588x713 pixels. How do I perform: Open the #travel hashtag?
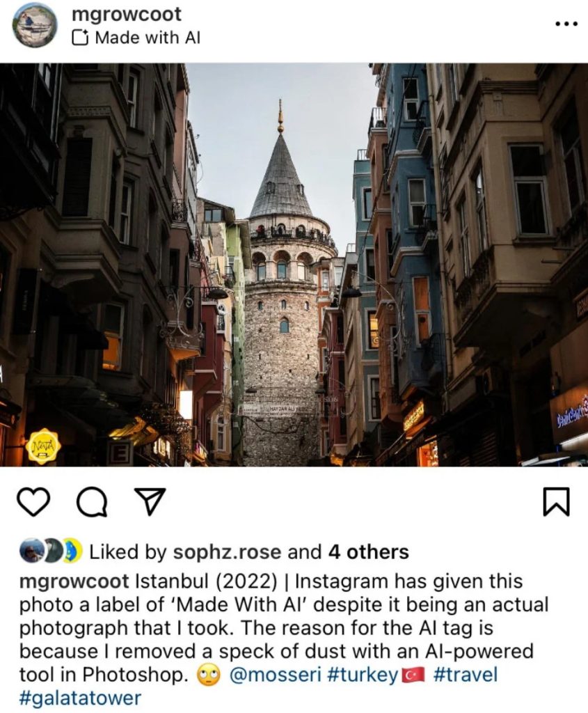(x=466, y=674)
